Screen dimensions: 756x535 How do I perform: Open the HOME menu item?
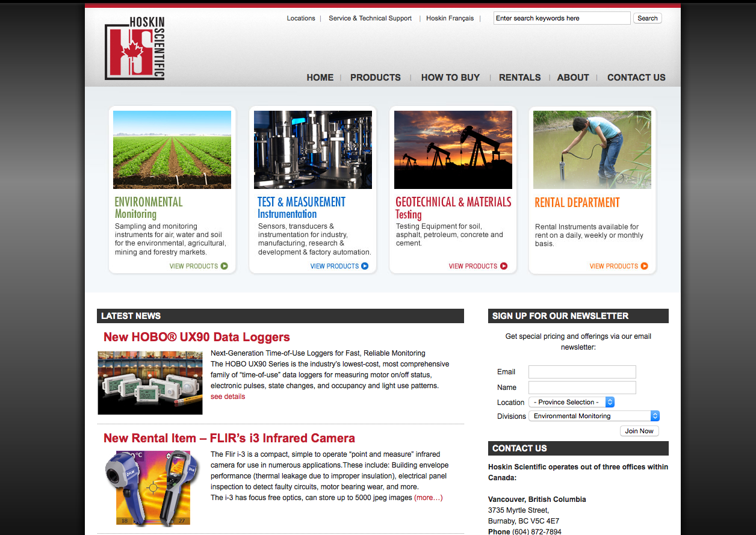pos(320,77)
